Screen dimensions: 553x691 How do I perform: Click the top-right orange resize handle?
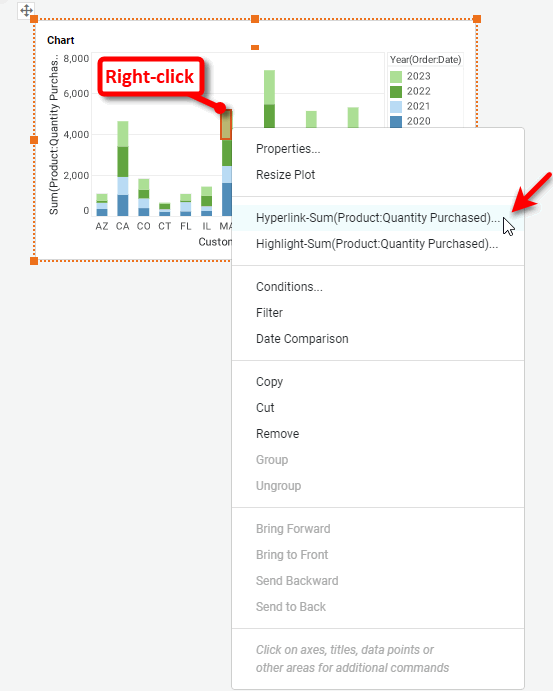[477, 19]
